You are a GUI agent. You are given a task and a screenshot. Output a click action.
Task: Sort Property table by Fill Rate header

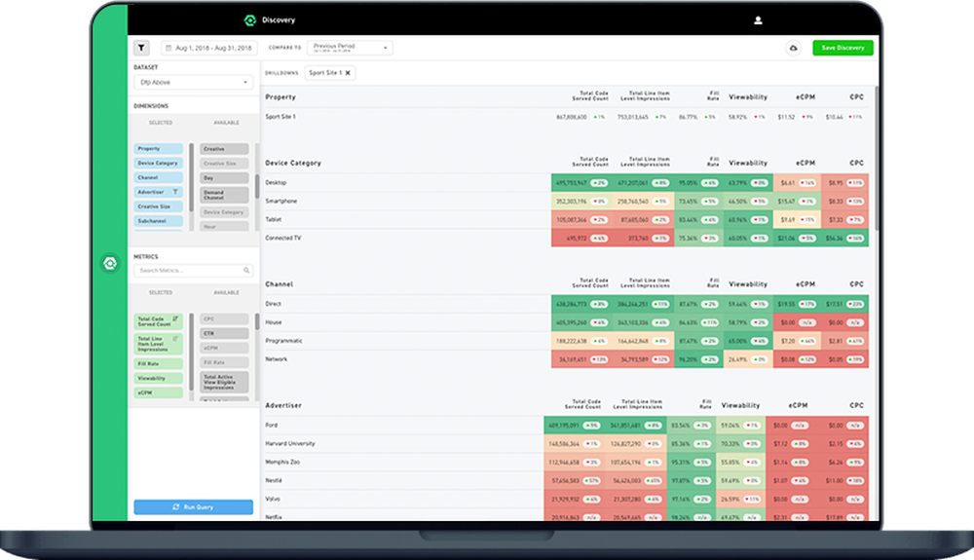point(713,96)
